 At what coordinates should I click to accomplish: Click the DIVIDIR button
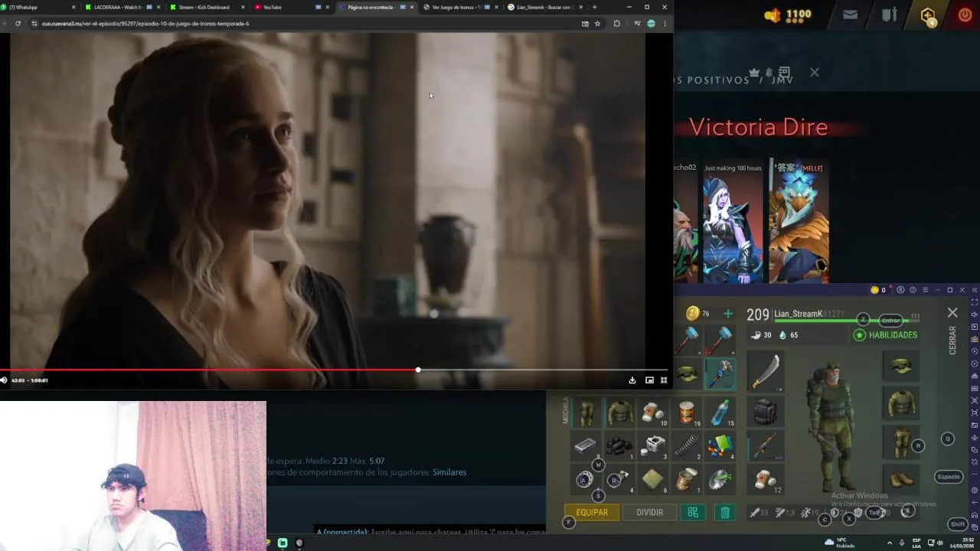(x=649, y=513)
